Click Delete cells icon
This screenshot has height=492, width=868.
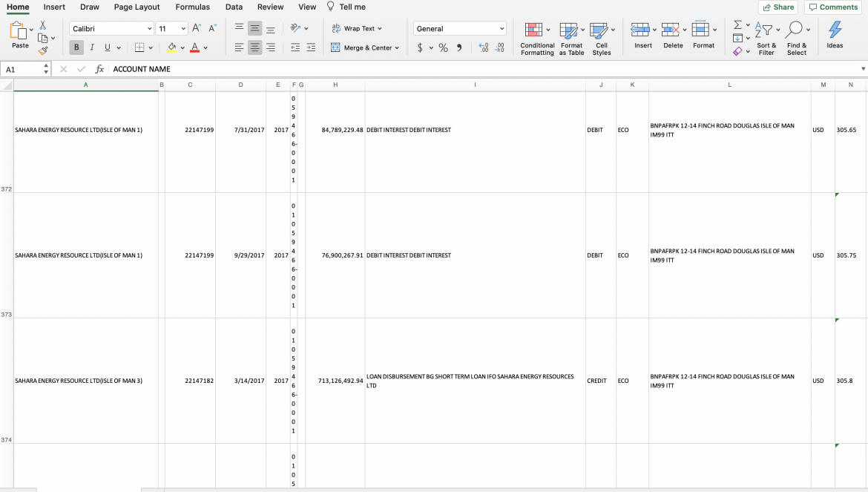671,30
